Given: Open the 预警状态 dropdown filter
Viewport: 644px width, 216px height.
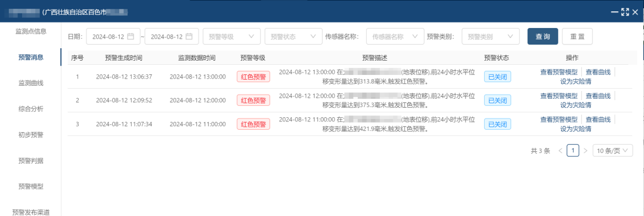Looking at the screenshot, I should click(293, 36).
